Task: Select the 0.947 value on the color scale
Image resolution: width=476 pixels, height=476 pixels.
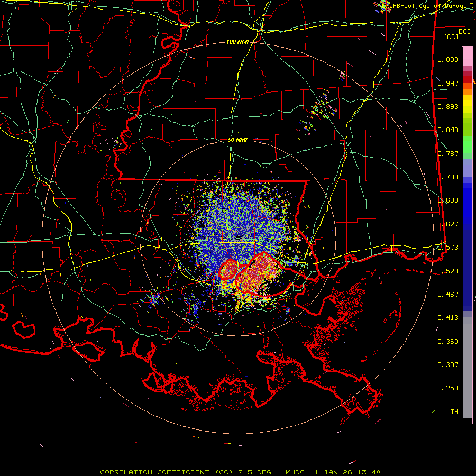Action: point(448,83)
